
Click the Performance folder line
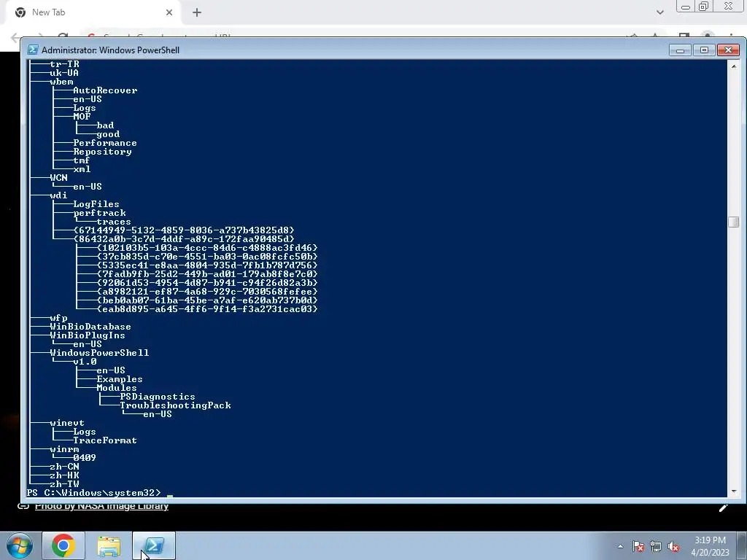[x=105, y=143]
